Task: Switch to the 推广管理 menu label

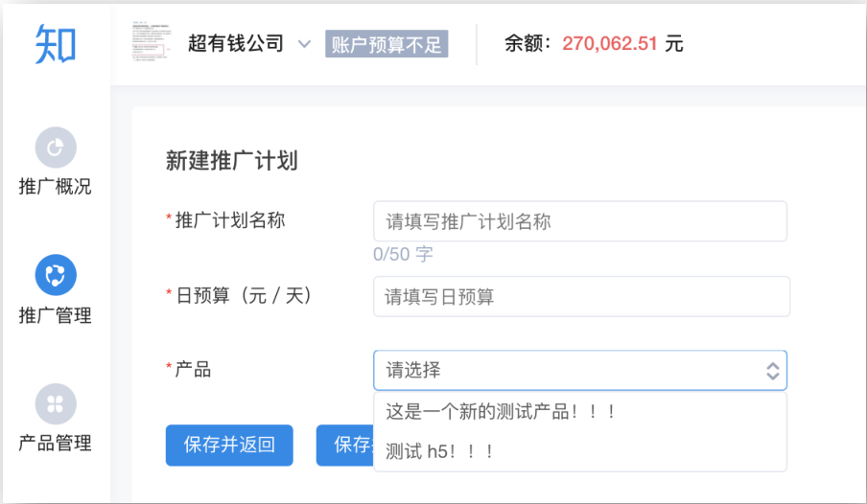Action: [56, 315]
